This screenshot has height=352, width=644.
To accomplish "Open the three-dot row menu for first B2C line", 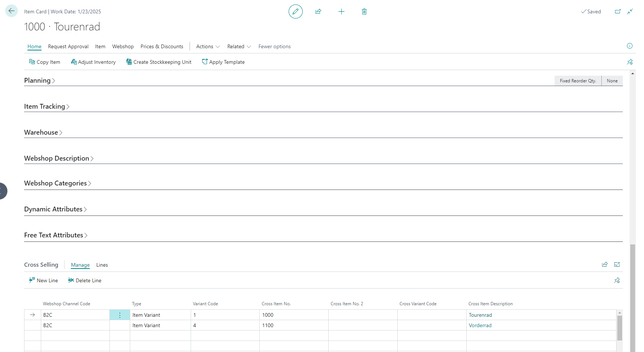I will (120, 315).
